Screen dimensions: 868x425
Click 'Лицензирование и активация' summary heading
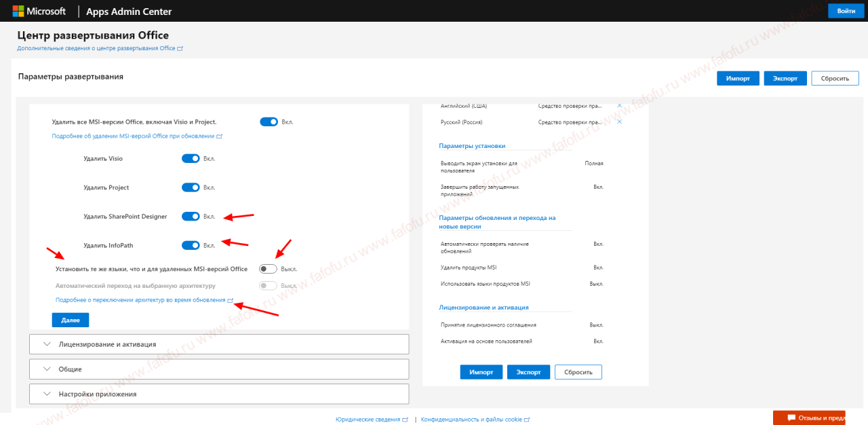pos(484,308)
